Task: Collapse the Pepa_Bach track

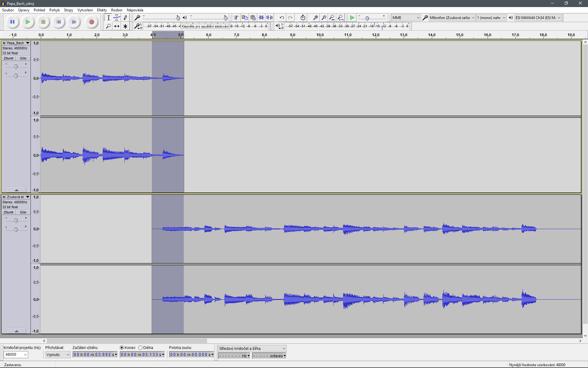Action: tap(17, 190)
